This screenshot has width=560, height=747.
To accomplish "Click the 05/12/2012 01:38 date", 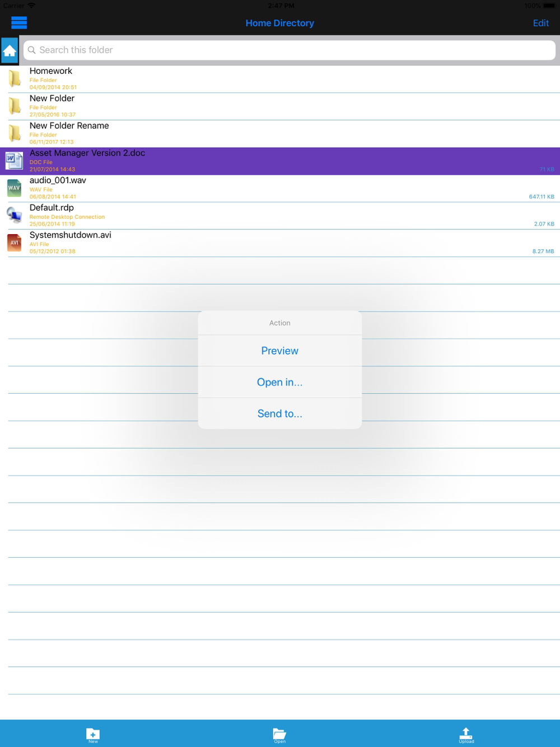I will coord(53,251).
